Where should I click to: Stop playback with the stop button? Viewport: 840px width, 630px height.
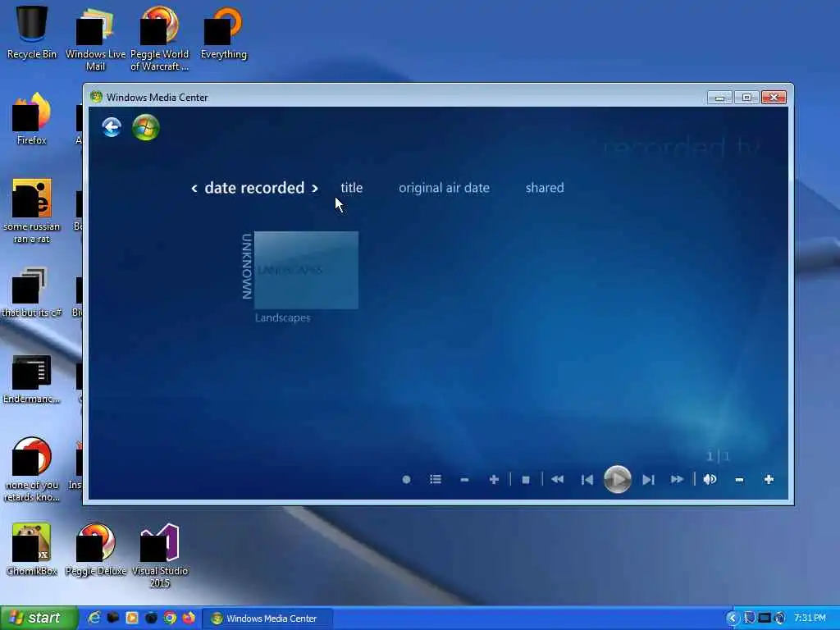coord(526,479)
